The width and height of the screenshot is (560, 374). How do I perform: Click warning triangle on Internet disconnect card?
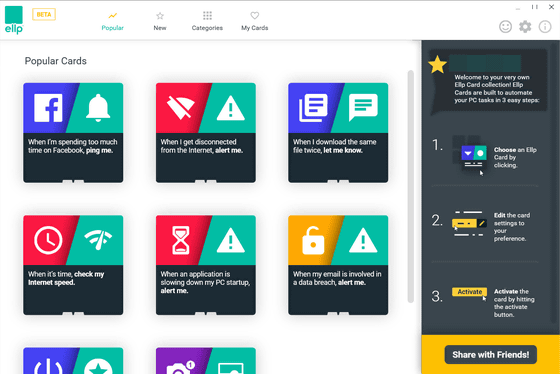click(x=231, y=108)
